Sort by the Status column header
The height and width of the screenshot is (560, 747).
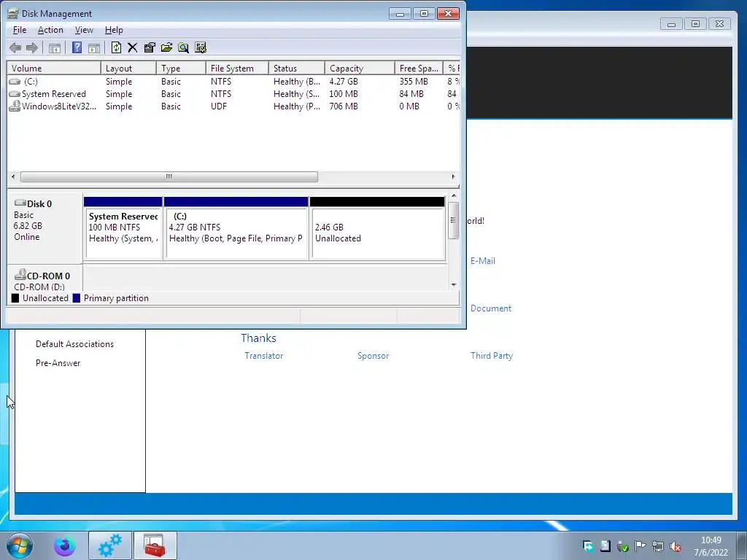point(297,68)
